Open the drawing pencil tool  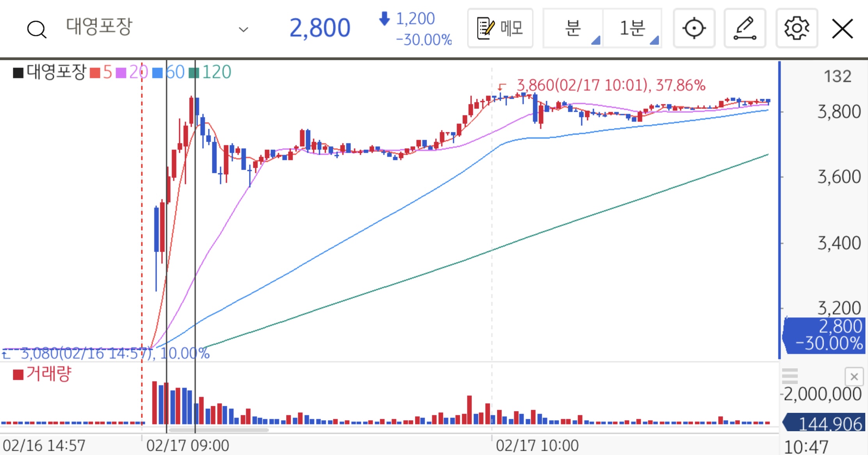click(745, 28)
